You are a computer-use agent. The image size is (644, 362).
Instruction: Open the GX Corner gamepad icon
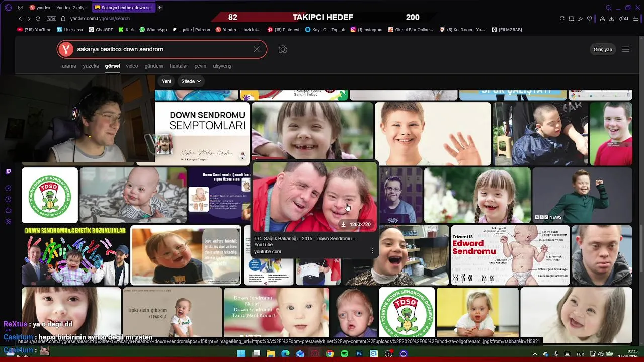(20, 8)
